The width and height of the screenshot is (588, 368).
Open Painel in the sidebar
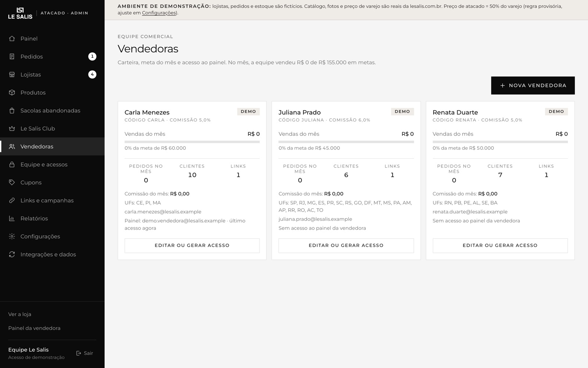52,39
